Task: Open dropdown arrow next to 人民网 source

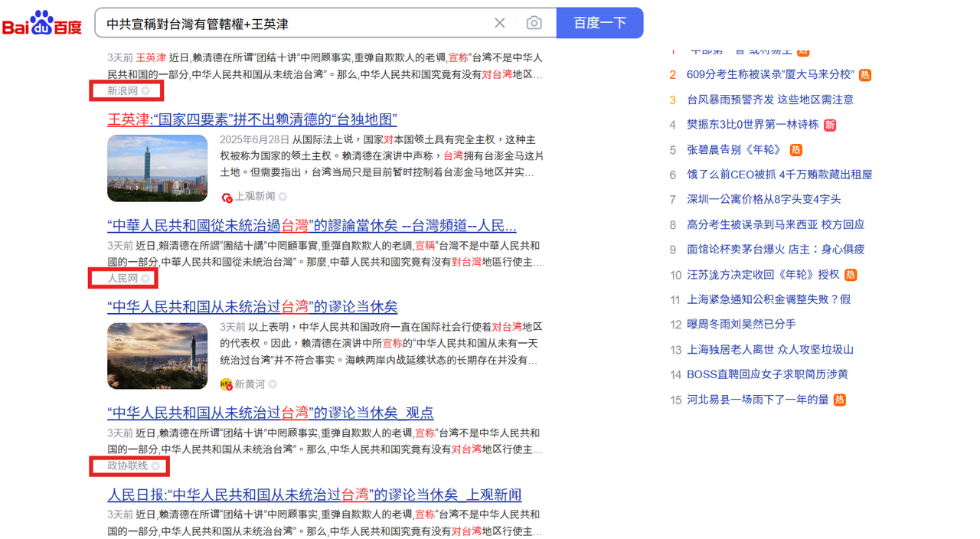Action: [x=145, y=279]
